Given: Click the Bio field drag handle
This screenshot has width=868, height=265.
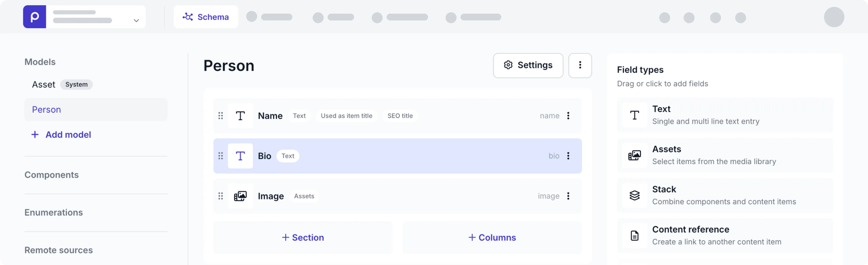Looking at the screenshot, I should [220, 156].
